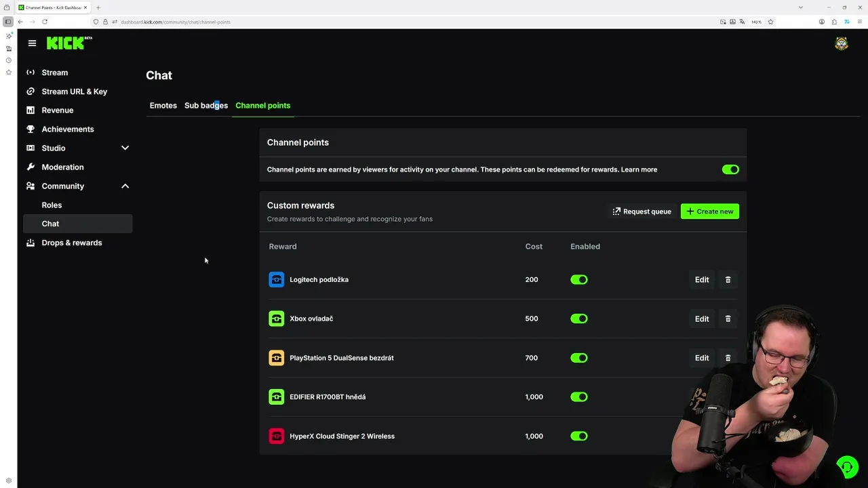Disable PlayStation 5 DualSense bezdrát reward
This screenshot has height=488, width=868.
579,358
